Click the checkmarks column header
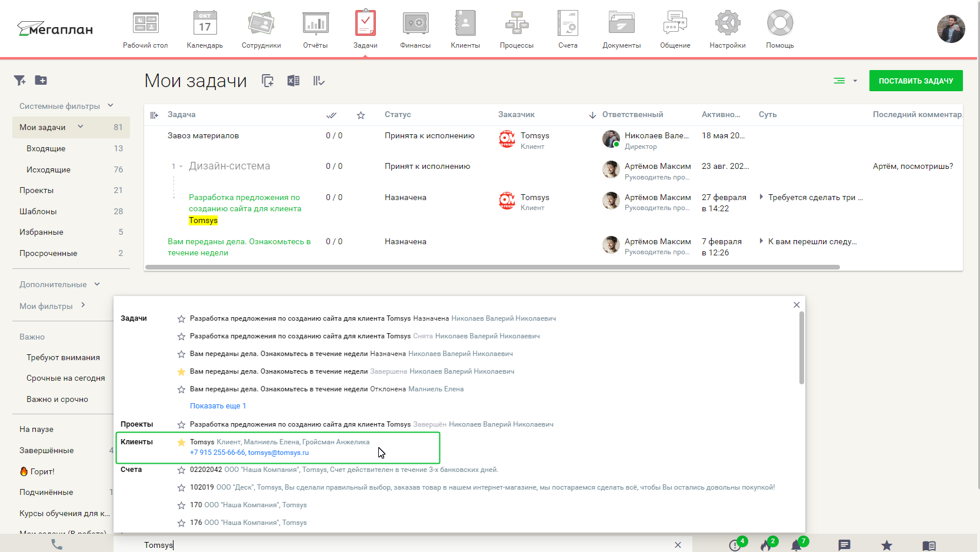This screenshot has width=980, height=552. (331, 115)
